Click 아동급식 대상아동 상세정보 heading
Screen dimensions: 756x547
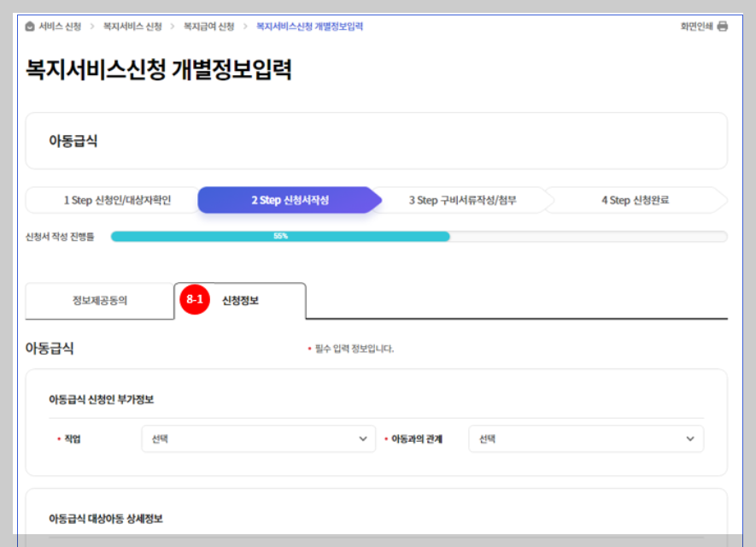(x=106, y=519)
